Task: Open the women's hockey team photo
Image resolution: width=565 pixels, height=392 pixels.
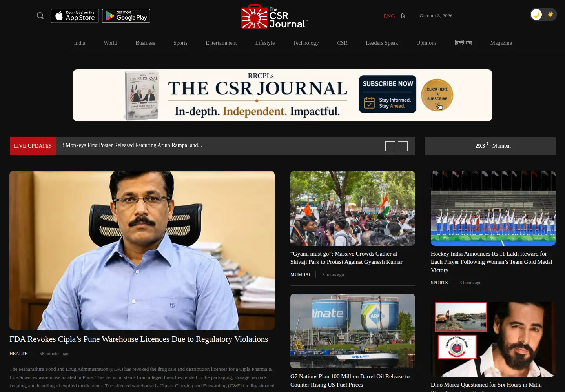Action: point(493,208)
